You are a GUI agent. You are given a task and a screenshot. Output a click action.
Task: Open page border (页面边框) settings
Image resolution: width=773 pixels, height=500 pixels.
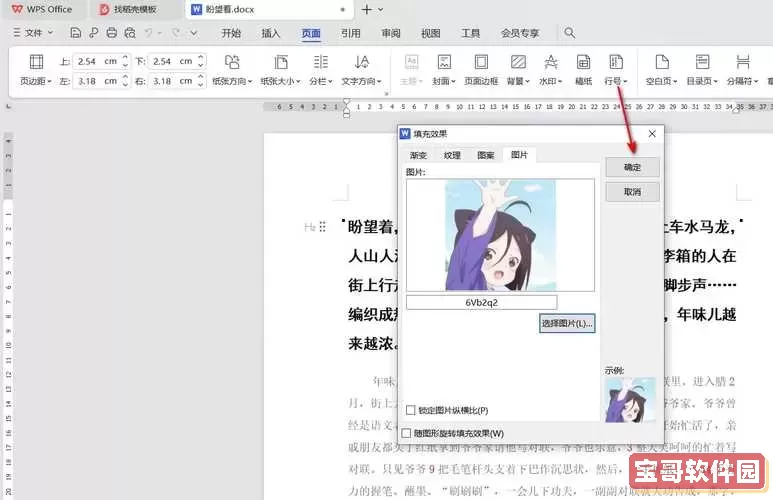coord(481,70)
